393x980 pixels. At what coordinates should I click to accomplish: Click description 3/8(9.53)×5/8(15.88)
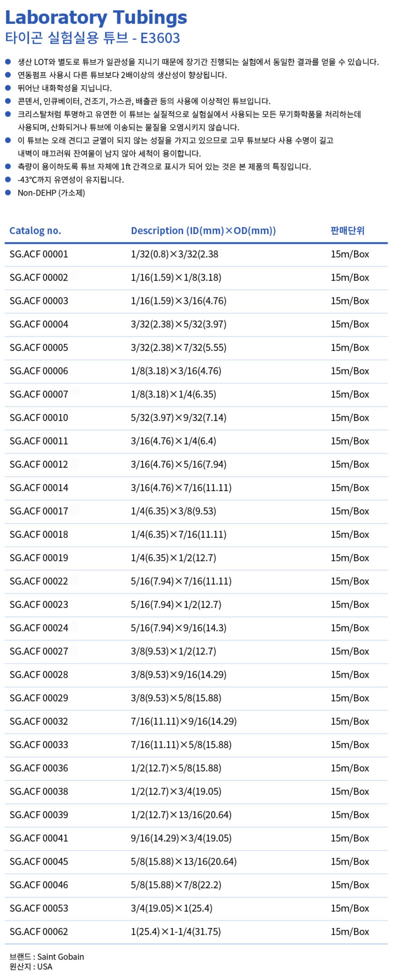click(176, 698)
